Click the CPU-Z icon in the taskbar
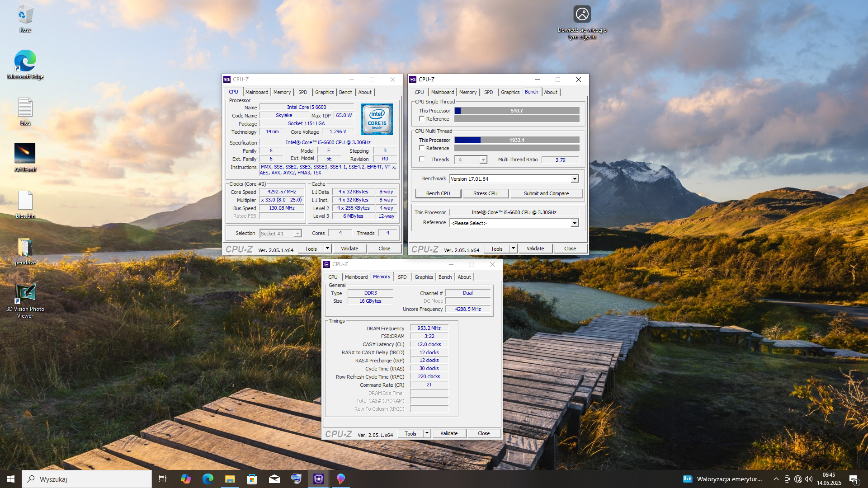This screenshot has height=488, width=868. pos(319,479)
